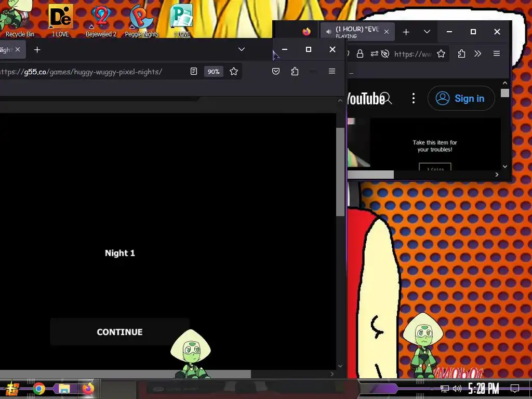Open the De 'I LOVE' desktop shortcut

point(60,21)
